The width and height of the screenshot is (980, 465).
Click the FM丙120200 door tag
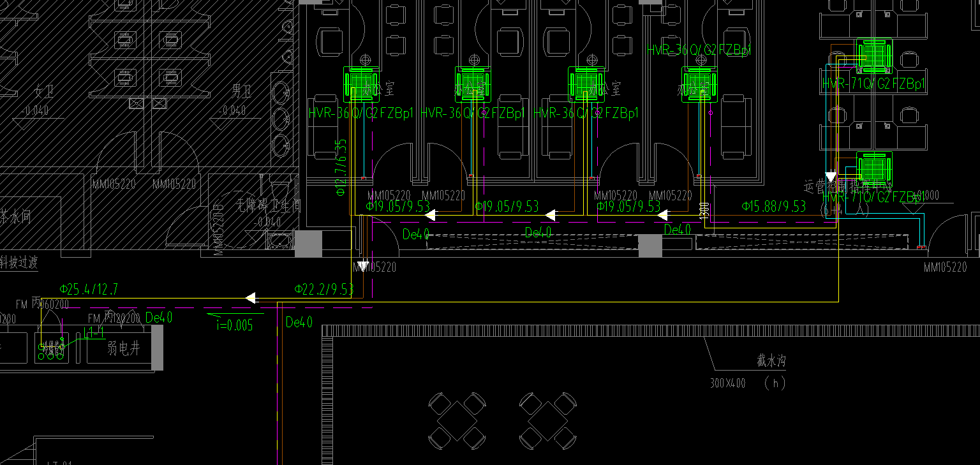click(114, 318)
